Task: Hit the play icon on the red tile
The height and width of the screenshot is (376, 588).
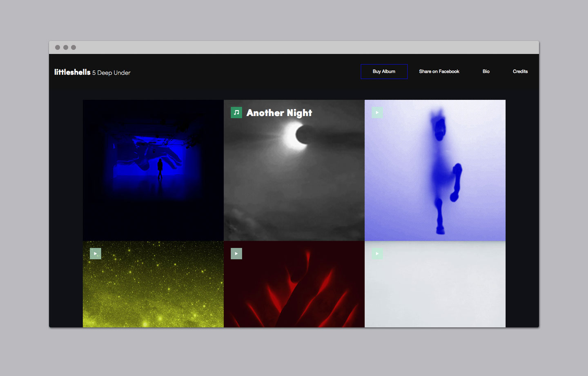Action: (236, 254)
